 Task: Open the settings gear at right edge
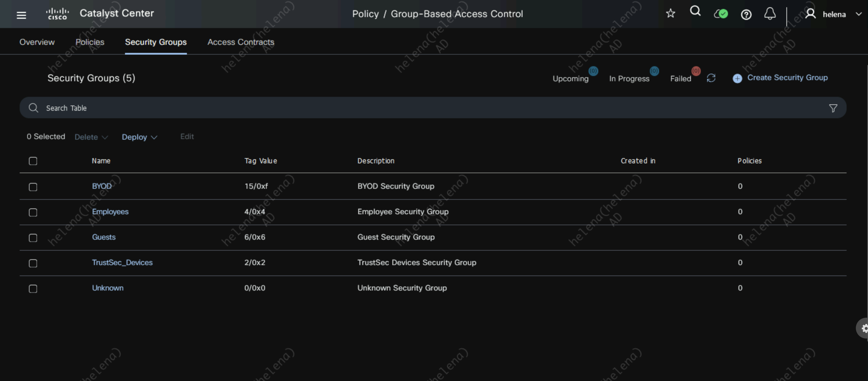[x=864, y=328]
